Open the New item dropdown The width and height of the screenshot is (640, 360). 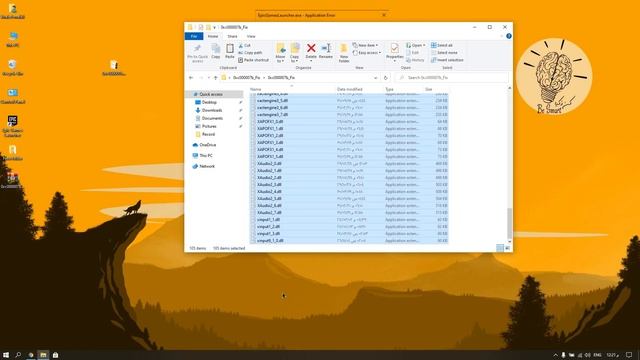pos(366,45)
